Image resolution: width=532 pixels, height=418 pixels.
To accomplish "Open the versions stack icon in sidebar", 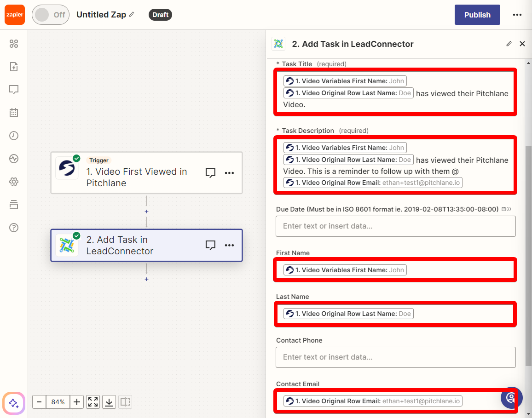I will [x=14, y=205].
